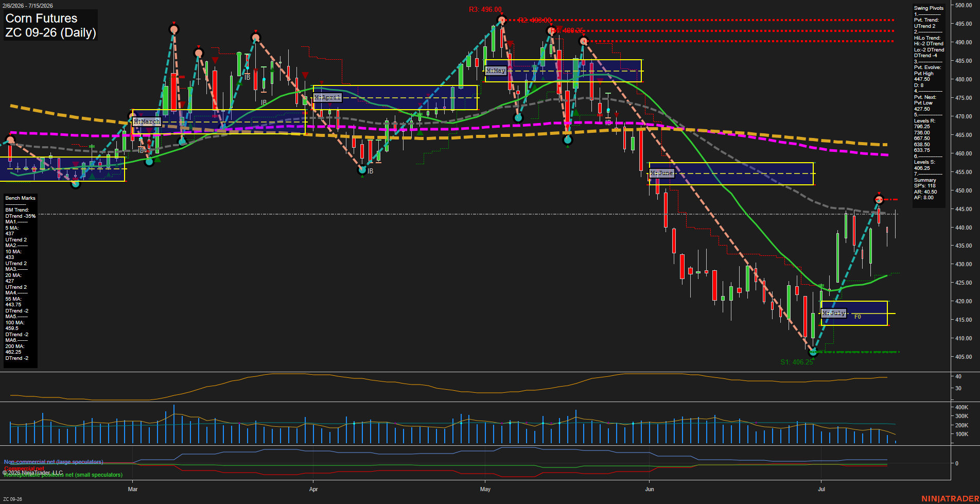Image resolution: width=980 pixels, height=504 pixels.
Task: Select the 'R3: 496.00' resistance label
Action: point(485,9)
